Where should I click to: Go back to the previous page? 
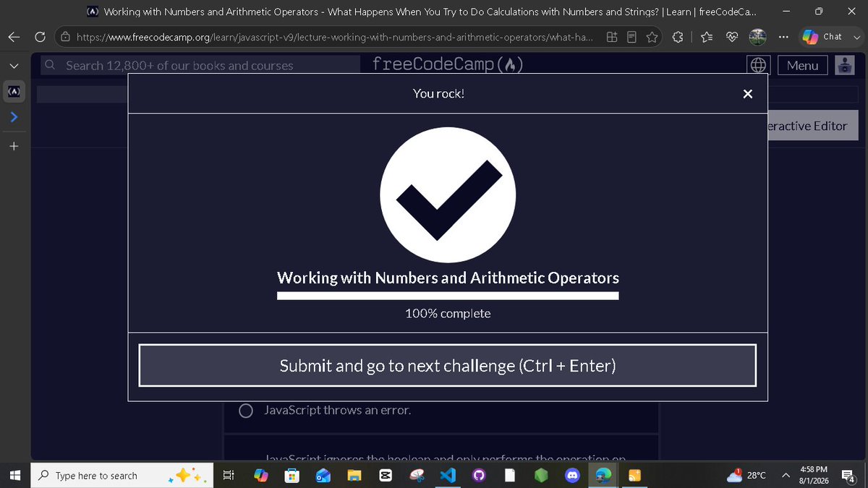click(14, 37)
